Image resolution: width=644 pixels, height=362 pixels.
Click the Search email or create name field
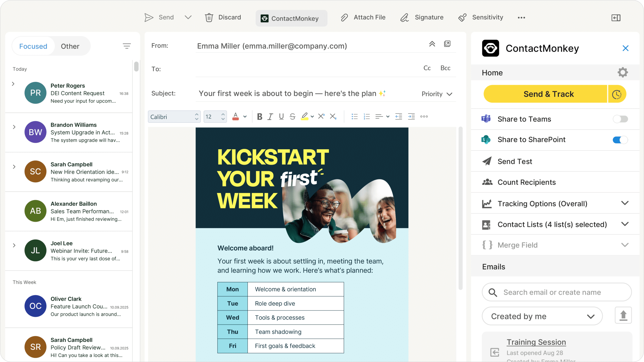click(x=557, y=292)
